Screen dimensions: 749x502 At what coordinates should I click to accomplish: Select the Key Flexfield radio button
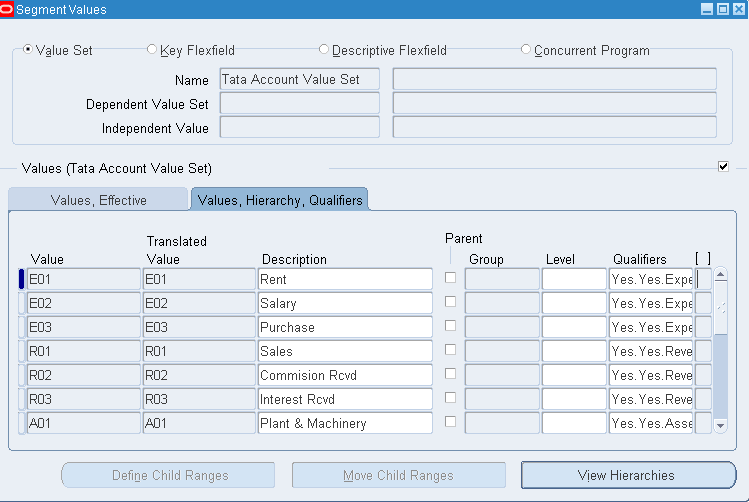pyautogui.click(x=152, y=49)
